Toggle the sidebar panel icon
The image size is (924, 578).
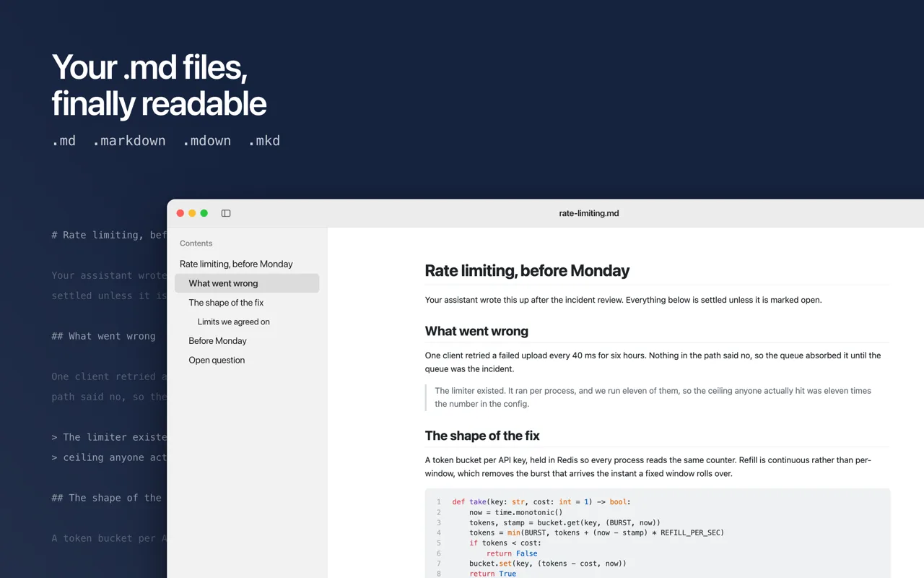click(226, 213)
